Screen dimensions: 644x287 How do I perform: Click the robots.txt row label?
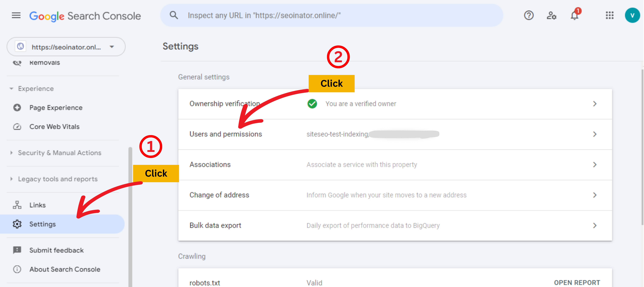pyautogui.click(x=205, y=283)
